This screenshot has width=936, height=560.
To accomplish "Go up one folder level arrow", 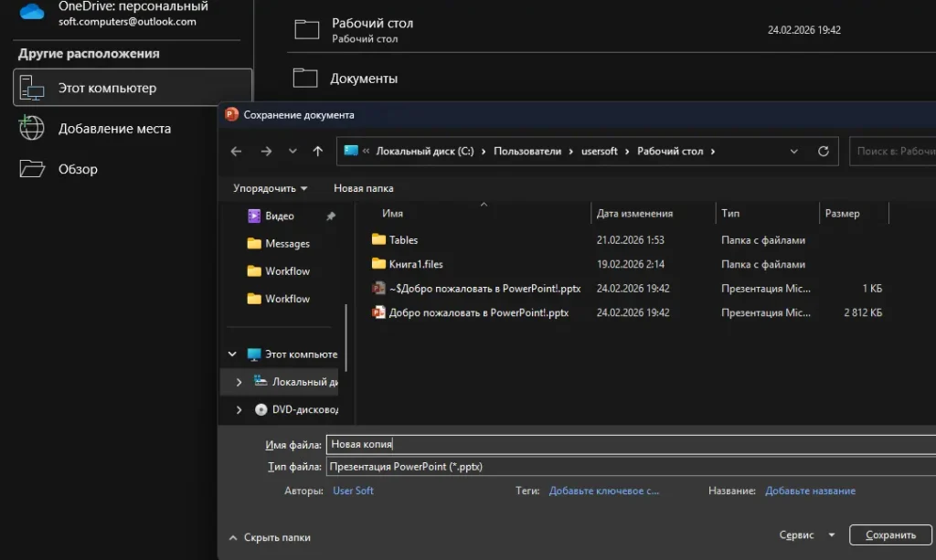I will coord(318,152).
